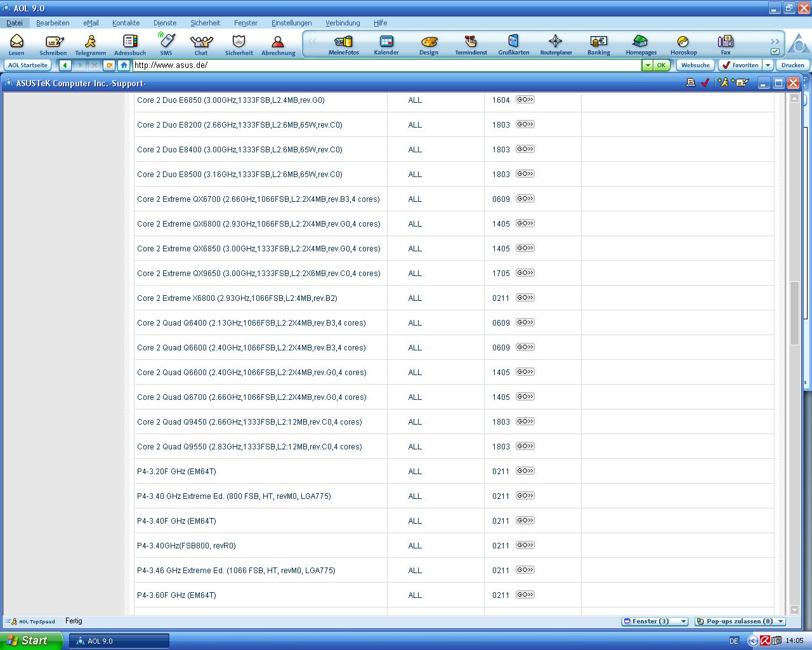812x650 pixels.
Task: Click the page scrollbar down arrow
Action: pyautogui.click(x=794, y=610)
